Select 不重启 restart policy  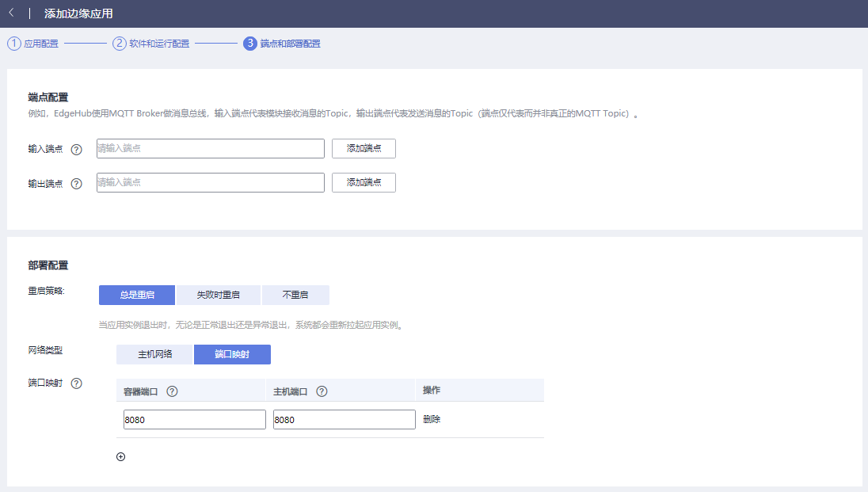(295, 295)
